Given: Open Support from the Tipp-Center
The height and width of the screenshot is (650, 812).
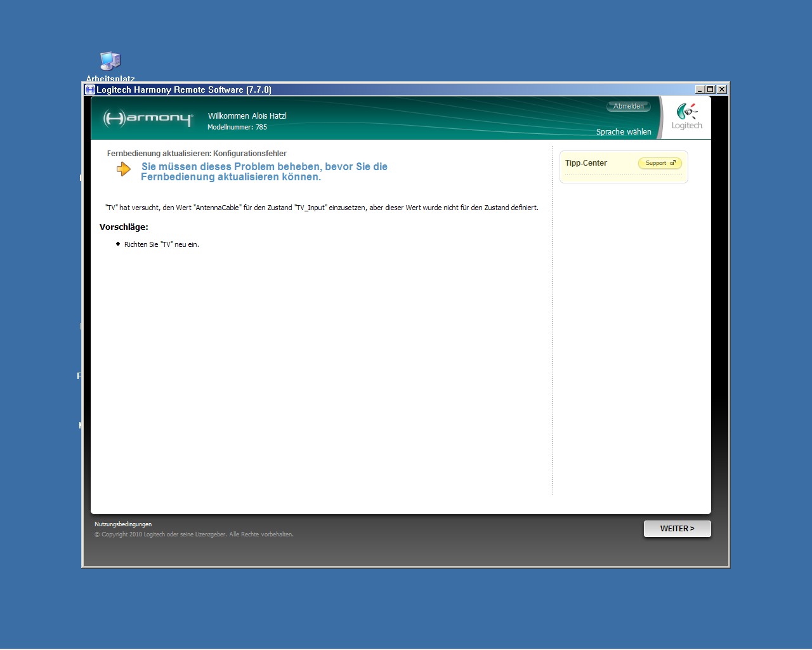Looking at the screenshot, I should [659, 163].
